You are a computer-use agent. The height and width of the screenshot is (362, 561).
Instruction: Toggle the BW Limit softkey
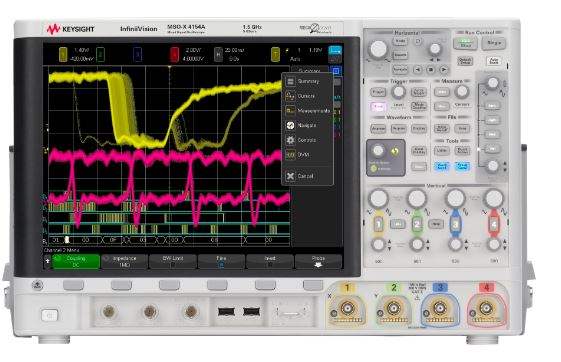(x=173, y=261)
